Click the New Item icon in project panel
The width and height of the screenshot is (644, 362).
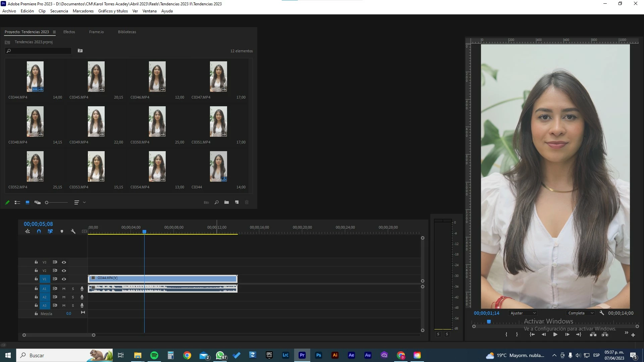click(x=237, y=202)
